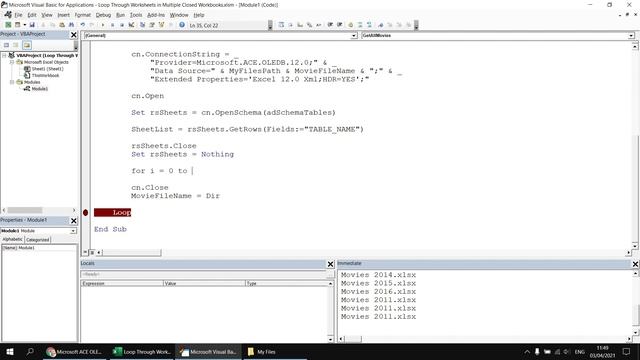640x360 pixels.
Task: Click the (Name) Module1 property row
Action: [39, 248]
